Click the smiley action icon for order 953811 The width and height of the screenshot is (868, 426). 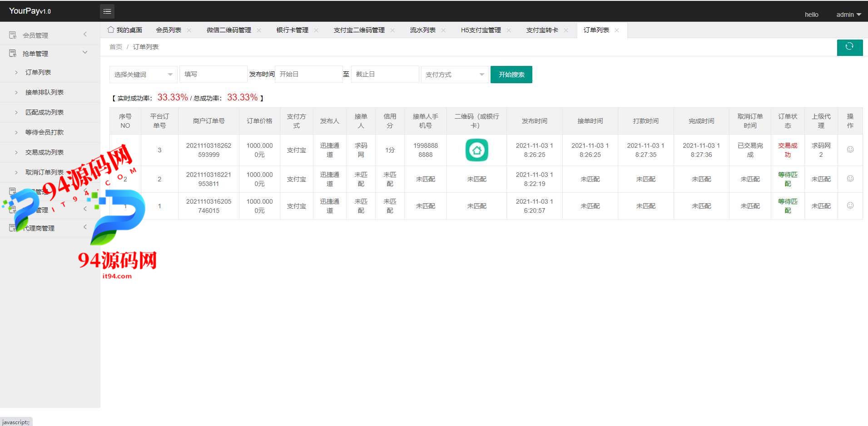(850, 179)
